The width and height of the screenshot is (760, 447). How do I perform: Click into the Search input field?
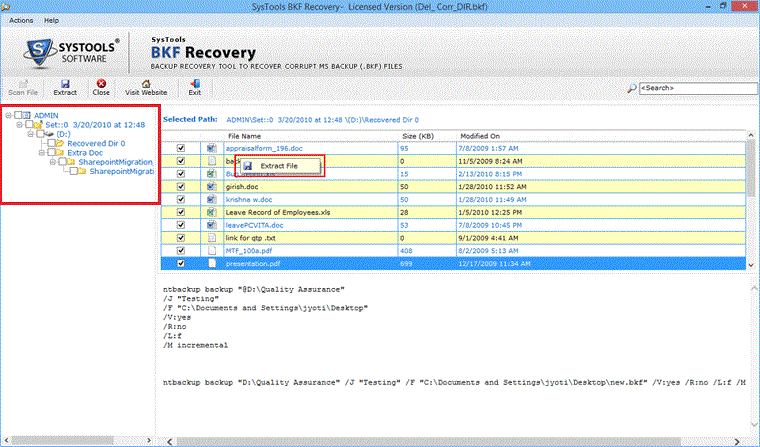click(698, 88)
